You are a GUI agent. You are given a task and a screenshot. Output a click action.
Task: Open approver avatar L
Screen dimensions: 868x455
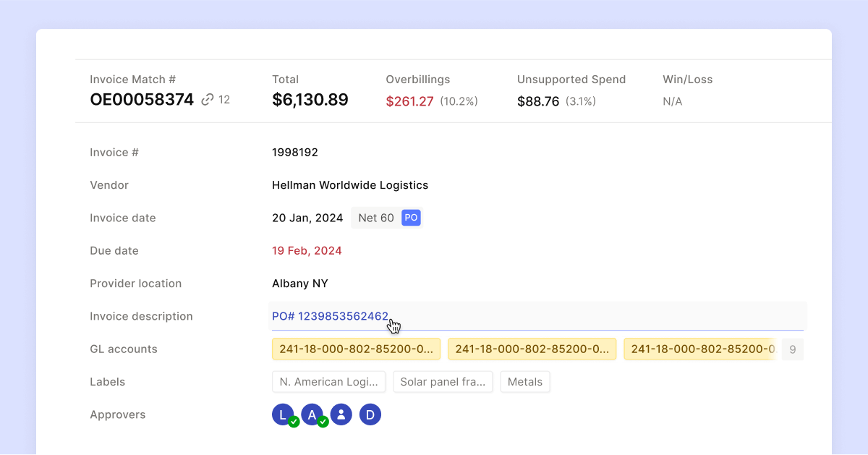point(283,414)
